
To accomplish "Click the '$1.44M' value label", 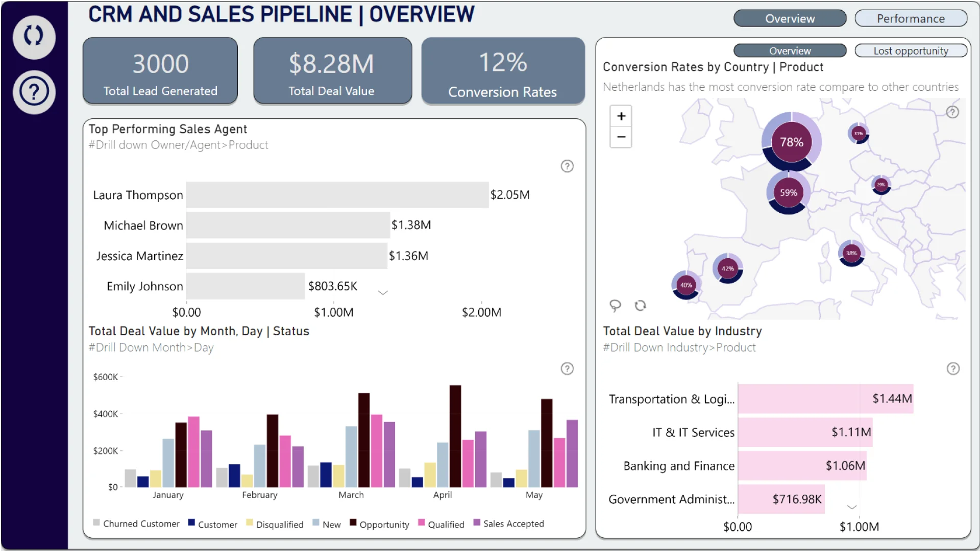I will pos(892,399).
